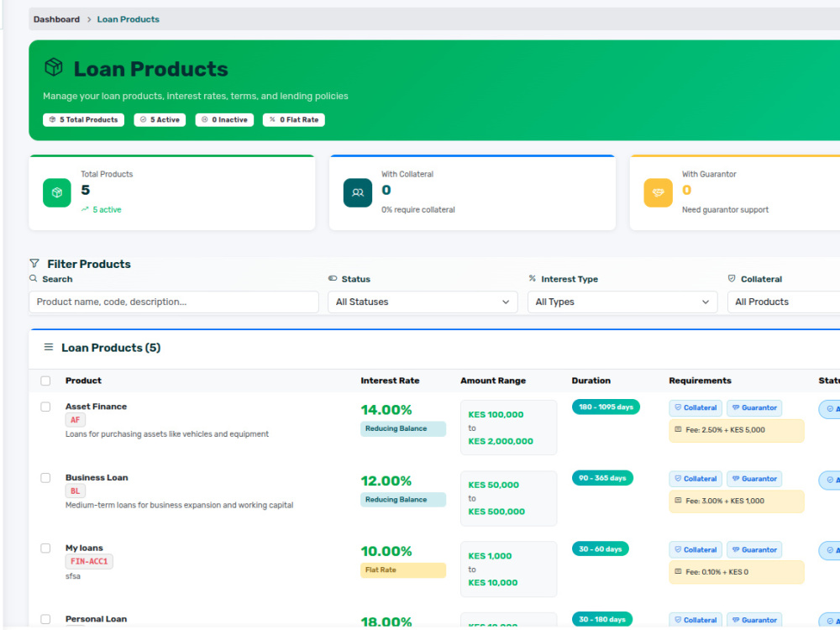Click the Requirements column header
Viewport: 840px width, 630px height.
[x=700, y=381]
